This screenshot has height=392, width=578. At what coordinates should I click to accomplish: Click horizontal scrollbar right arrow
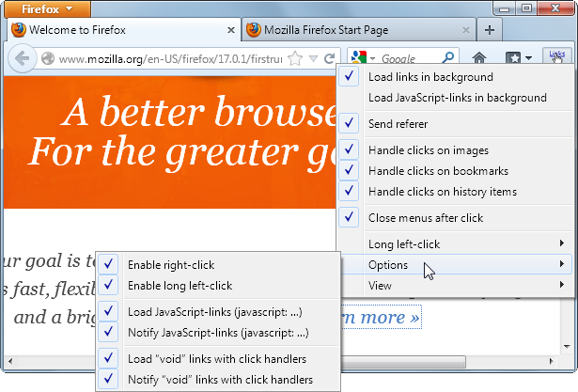click(x=551, y=361)
